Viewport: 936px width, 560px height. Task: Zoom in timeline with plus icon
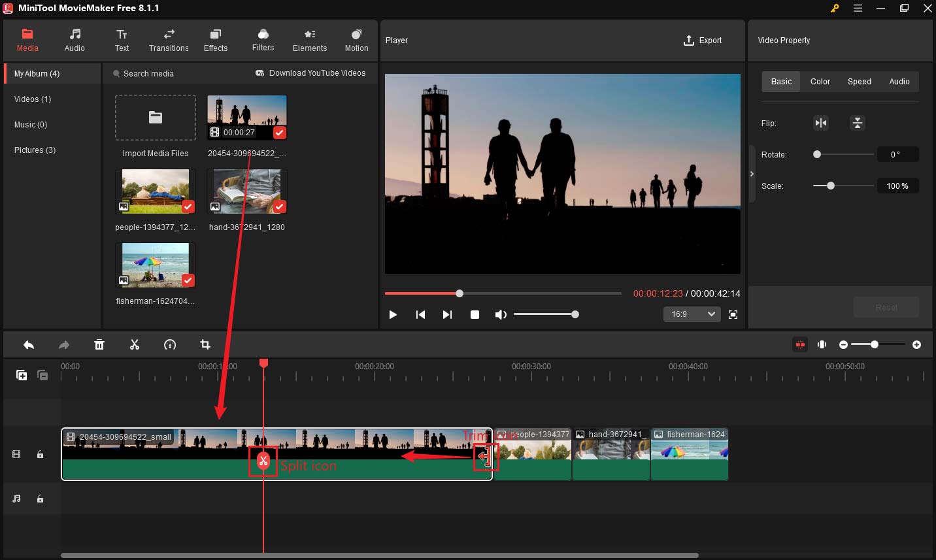pyautogui.click(x=917, y=344)
